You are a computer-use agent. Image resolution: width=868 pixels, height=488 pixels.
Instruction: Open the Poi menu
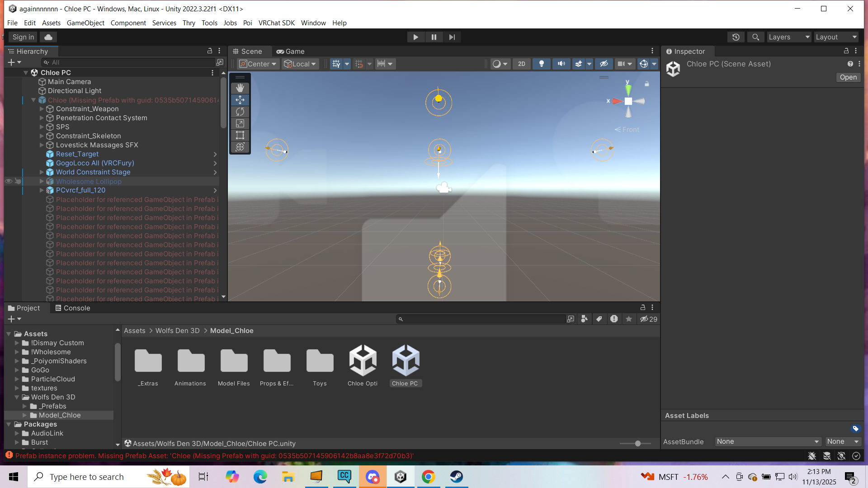(x=247, y=23)
